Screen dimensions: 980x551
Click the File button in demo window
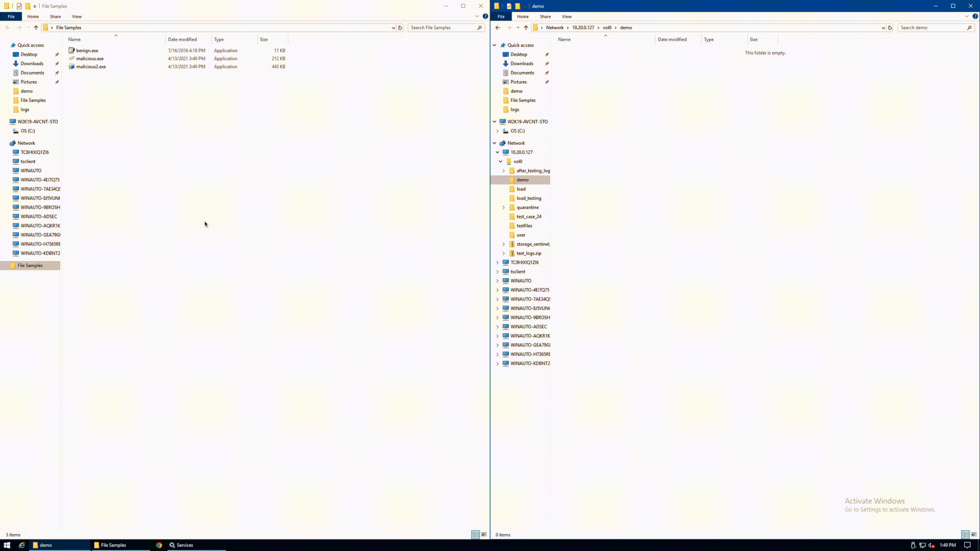click(x=501, y=16)
